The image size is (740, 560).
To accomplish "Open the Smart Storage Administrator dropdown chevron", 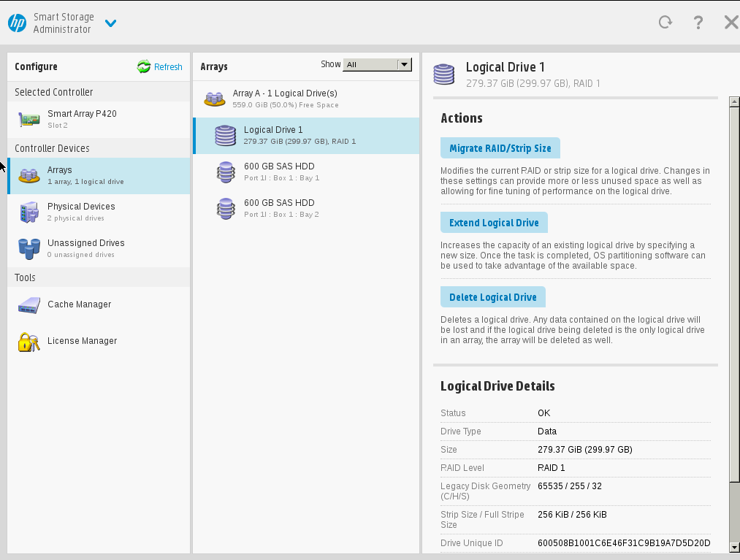I will click(x=110, y=23).
